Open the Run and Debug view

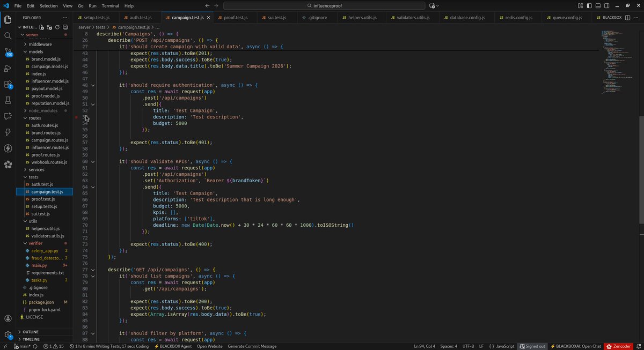click(8, 68)
